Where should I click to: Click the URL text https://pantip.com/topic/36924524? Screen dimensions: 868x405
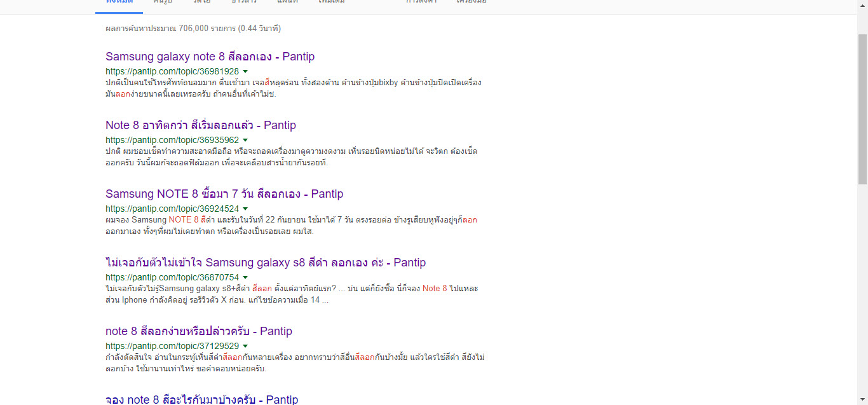pos(172,209)
